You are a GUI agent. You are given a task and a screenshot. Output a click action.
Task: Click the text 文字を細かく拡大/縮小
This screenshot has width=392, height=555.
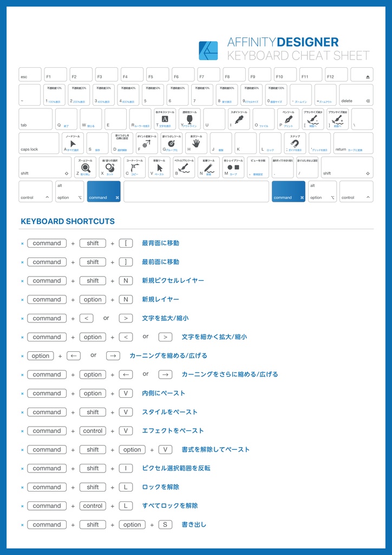[214, 337]
